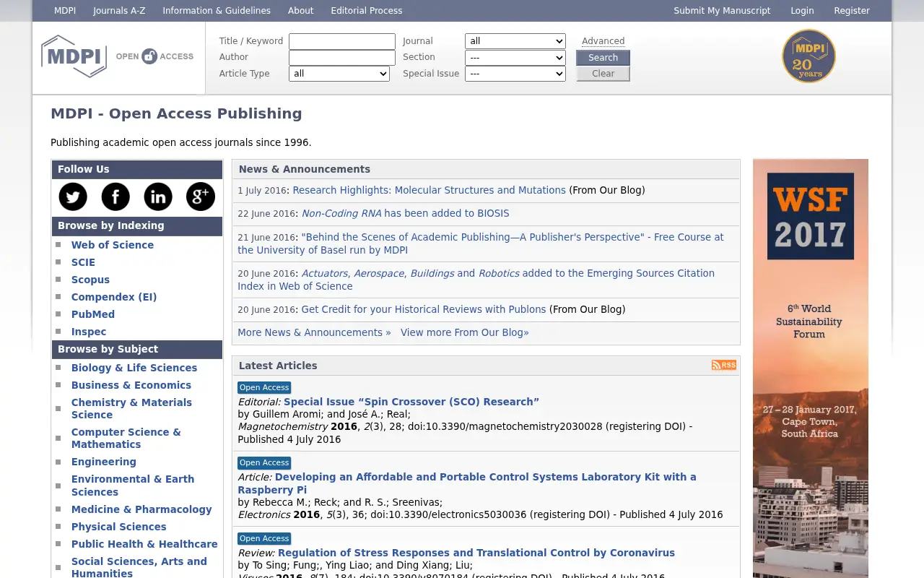Expand the Special Issue dropdown
This screenshot has height=578, width=924.
pos(515,74)
